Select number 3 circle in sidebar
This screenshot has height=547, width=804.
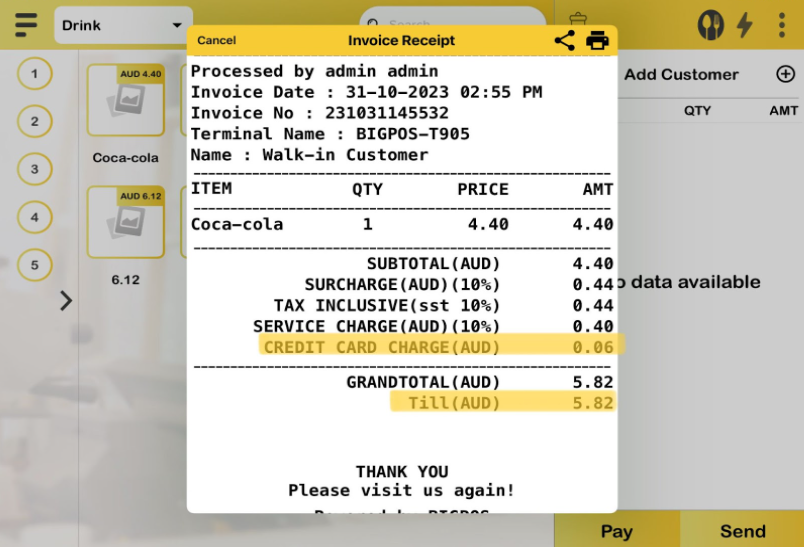[x=35, y=169]
